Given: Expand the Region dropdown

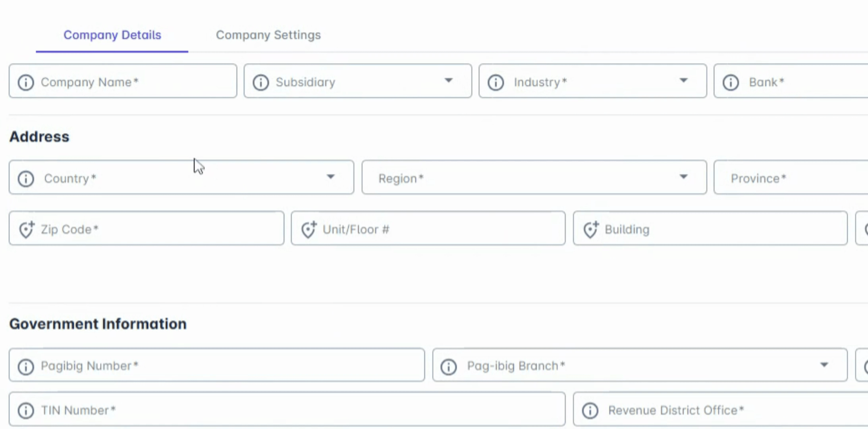Looking at the screenshot, I should pyautogui.click(x=683, y=177).
